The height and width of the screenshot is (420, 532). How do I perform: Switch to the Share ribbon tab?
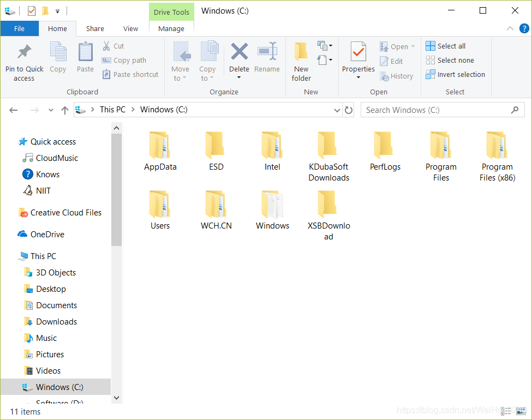[x=95, y=28]
